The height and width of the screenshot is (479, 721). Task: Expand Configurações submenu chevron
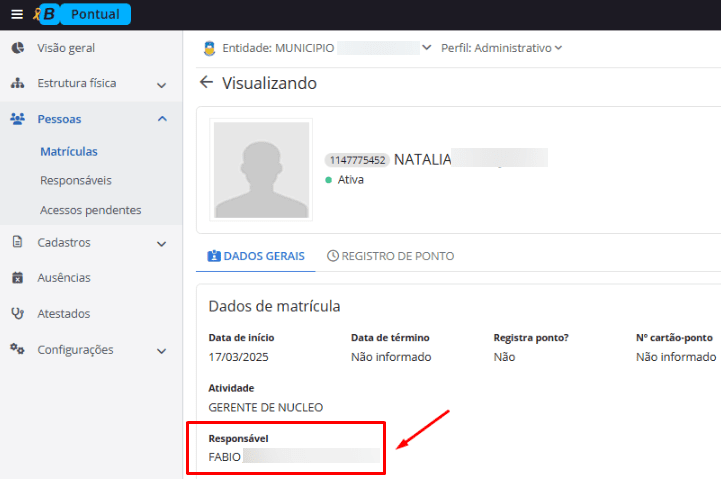coord(161,351)
